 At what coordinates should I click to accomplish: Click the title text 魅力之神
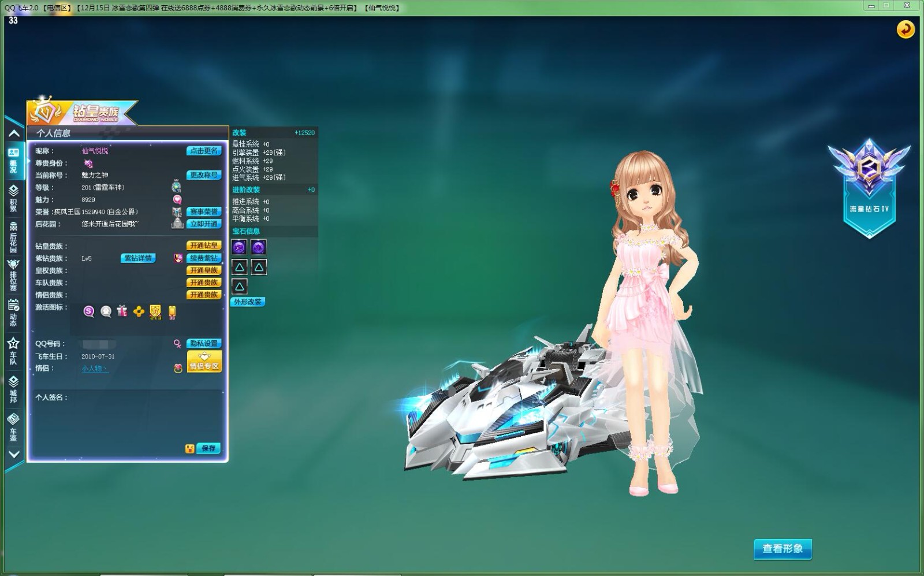coord(95,175)
